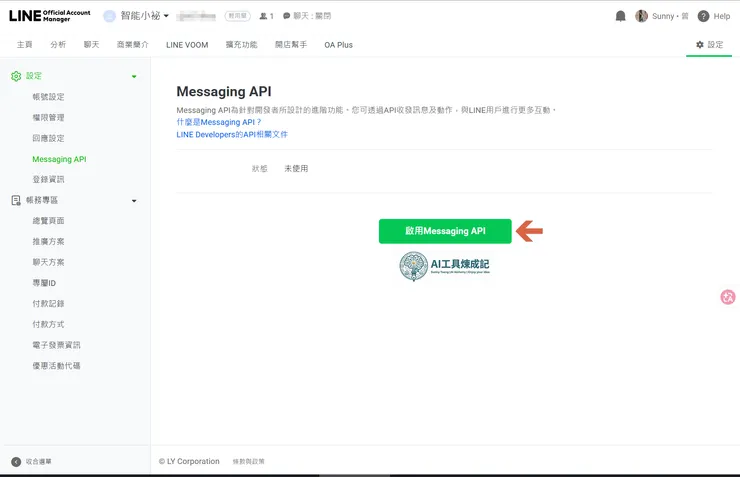The width and height of the screenshot is (740, 477).
Task: Click the Messaging API page heading
Action: (224, 92)
